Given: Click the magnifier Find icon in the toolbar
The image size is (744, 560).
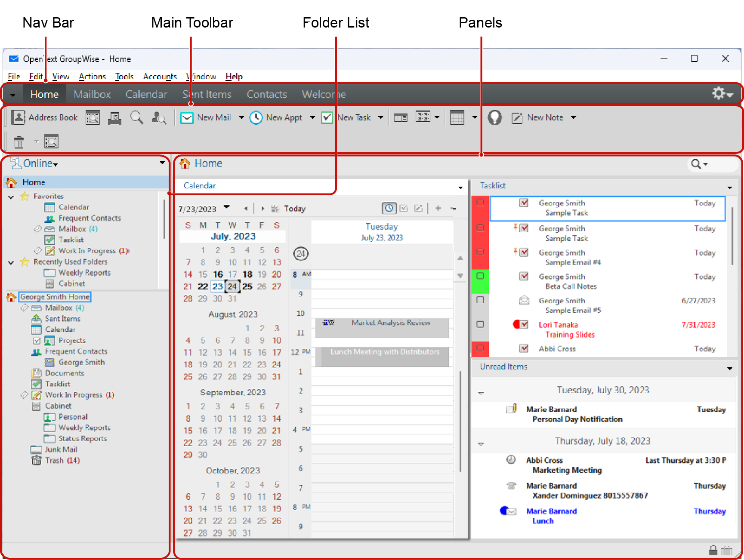Looking at the screenshot, I should (137, 117).
